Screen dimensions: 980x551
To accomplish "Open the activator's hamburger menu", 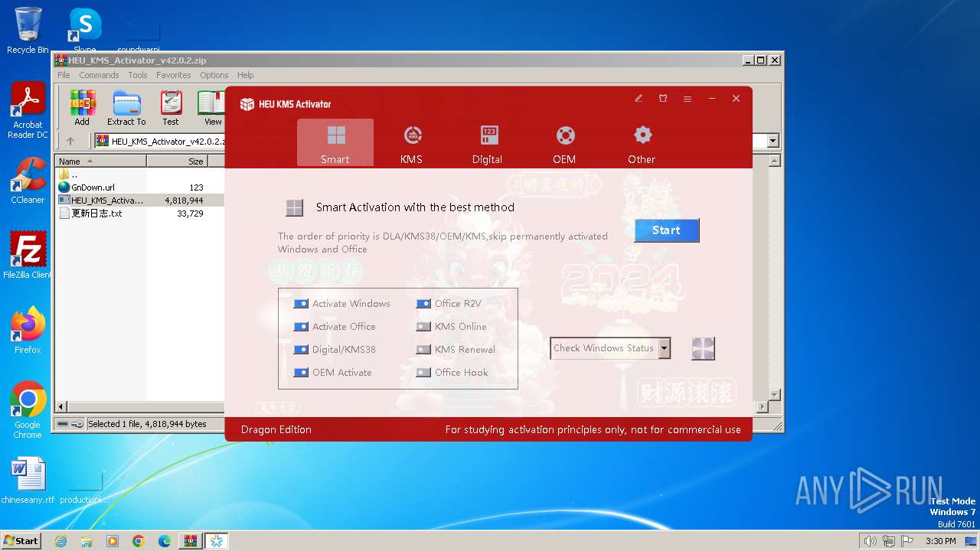I will [x=688, y=99].
